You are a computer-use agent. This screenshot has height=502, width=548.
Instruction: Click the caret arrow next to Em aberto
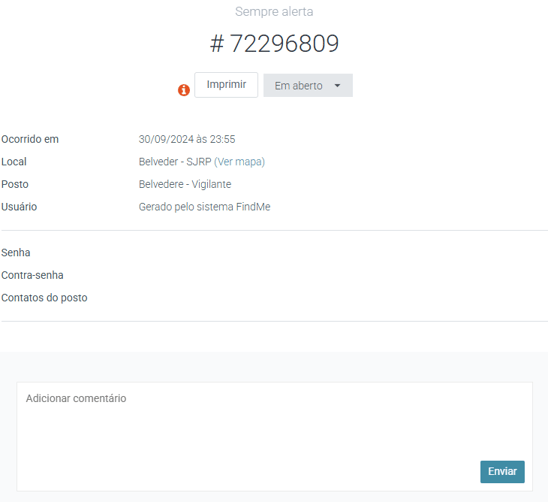(337, 85)
